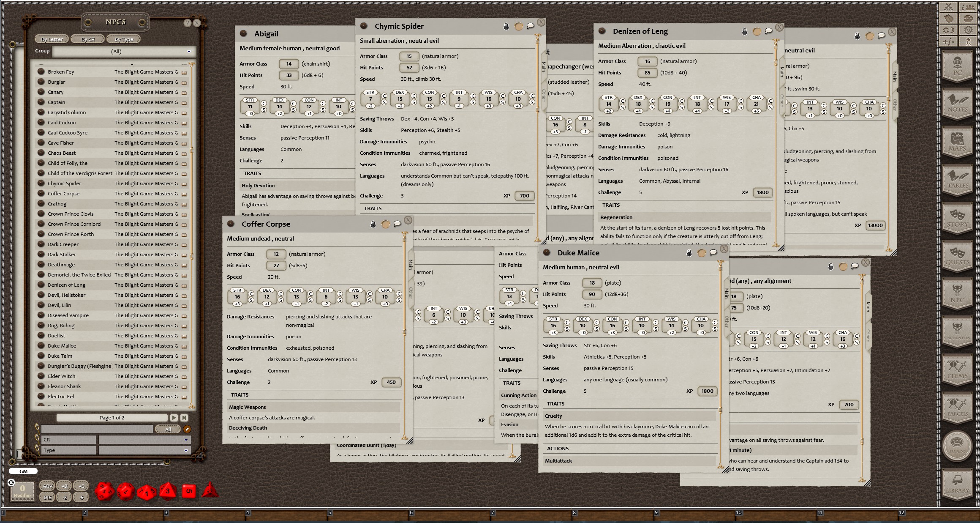Screen dimensions: 980x523
Task: Open the CR filter dropdown
Action: click(186, 440)
